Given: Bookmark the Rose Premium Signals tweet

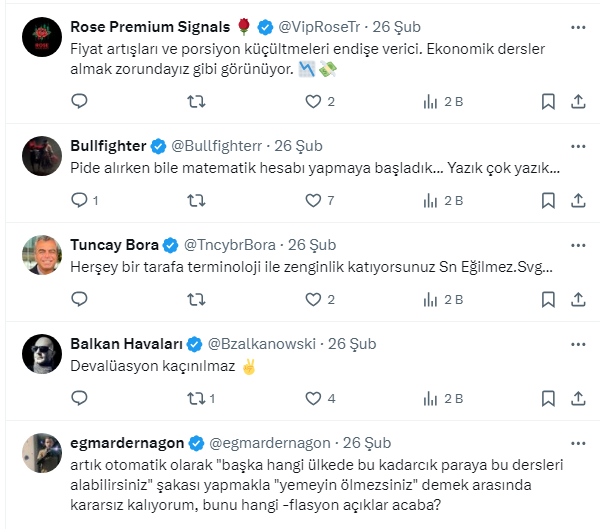Looking at the screenshot, I should point(548,101).
